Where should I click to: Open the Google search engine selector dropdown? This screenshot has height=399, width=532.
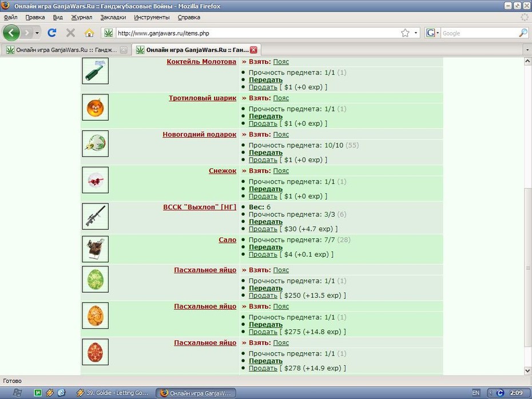click(432, 33)
